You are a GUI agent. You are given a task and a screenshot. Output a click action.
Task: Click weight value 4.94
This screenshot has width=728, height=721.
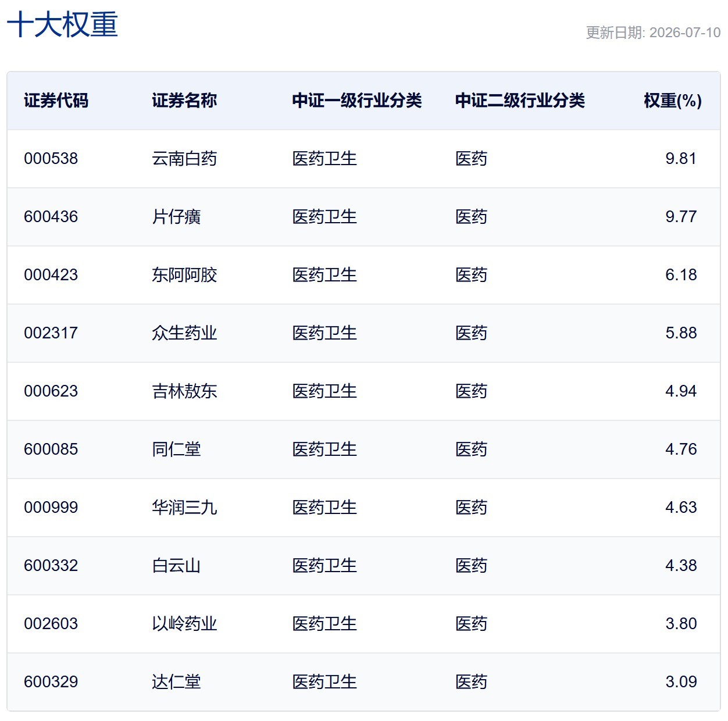click(681, 391)
